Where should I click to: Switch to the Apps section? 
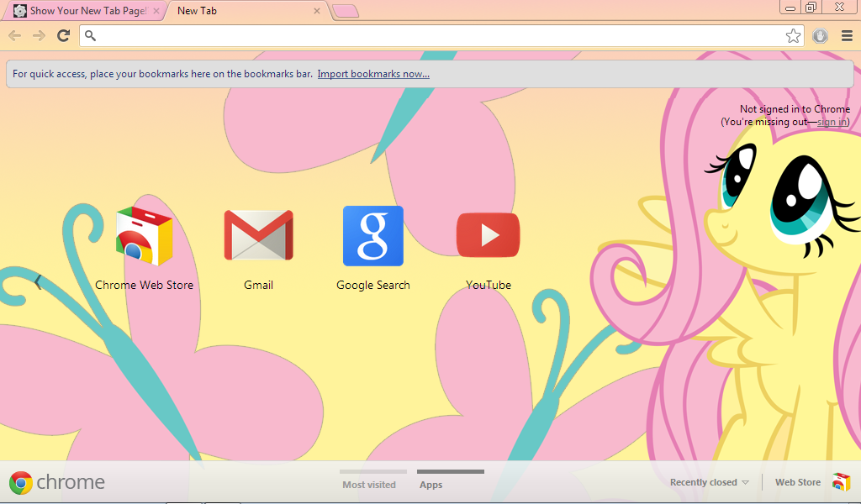(431, 484)
